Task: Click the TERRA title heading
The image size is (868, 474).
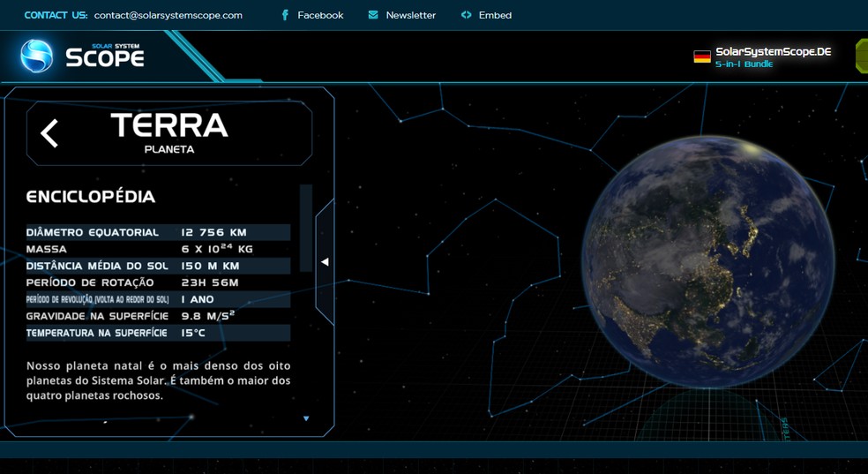Action: [x=169, y=125]
